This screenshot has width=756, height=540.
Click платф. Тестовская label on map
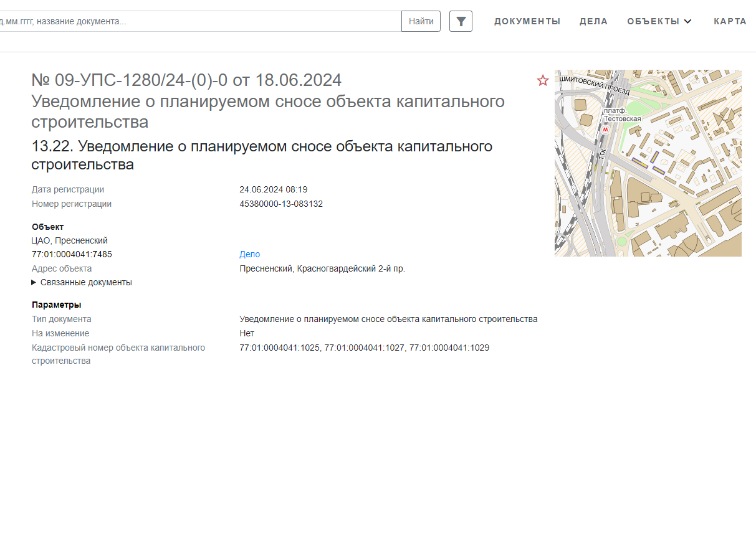[x=622, y=115]
